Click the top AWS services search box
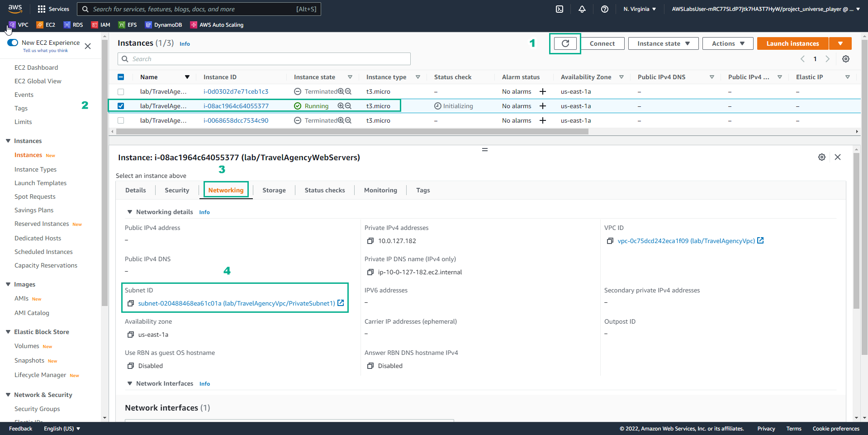Screen dimensions: 868x435 199,9
